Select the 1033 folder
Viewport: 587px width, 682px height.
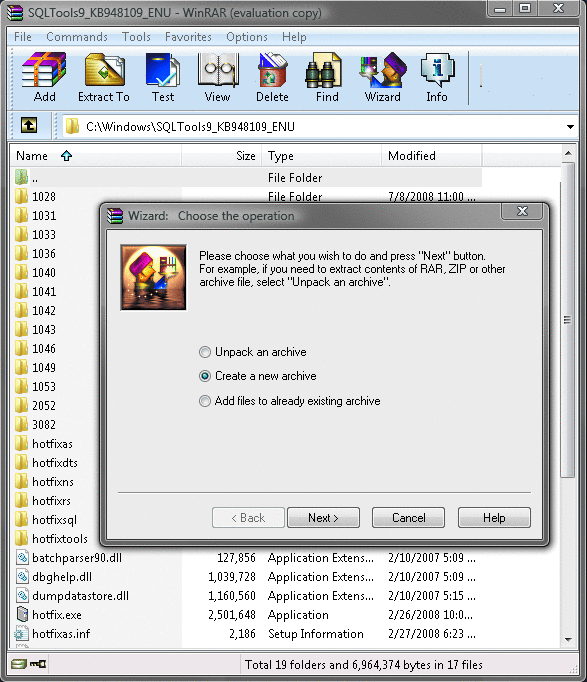(x=36, y=234)
